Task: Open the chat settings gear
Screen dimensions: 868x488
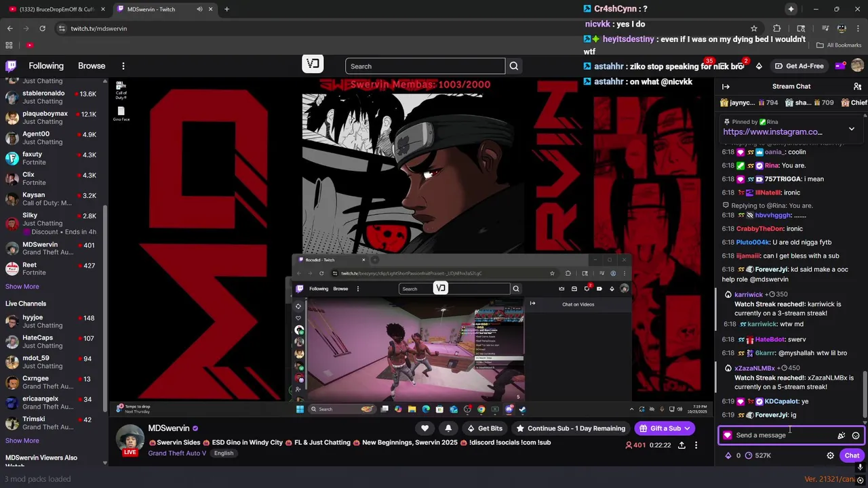Action: coord(830,455)
